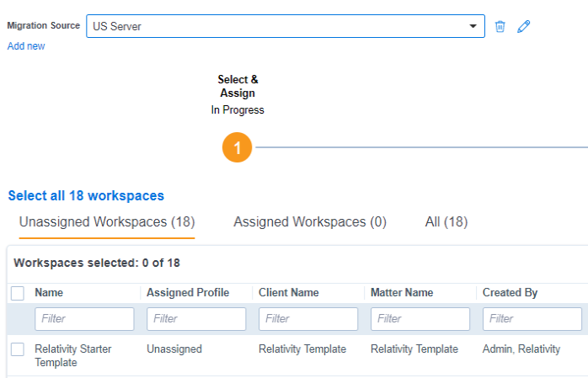
Task: Click Relativity Template in Matter Name column
Action: 414,349
